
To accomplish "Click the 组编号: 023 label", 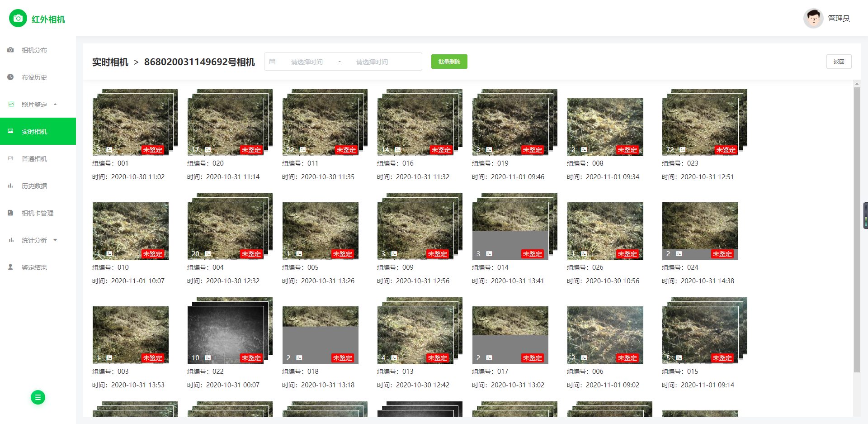I will 680,163.
